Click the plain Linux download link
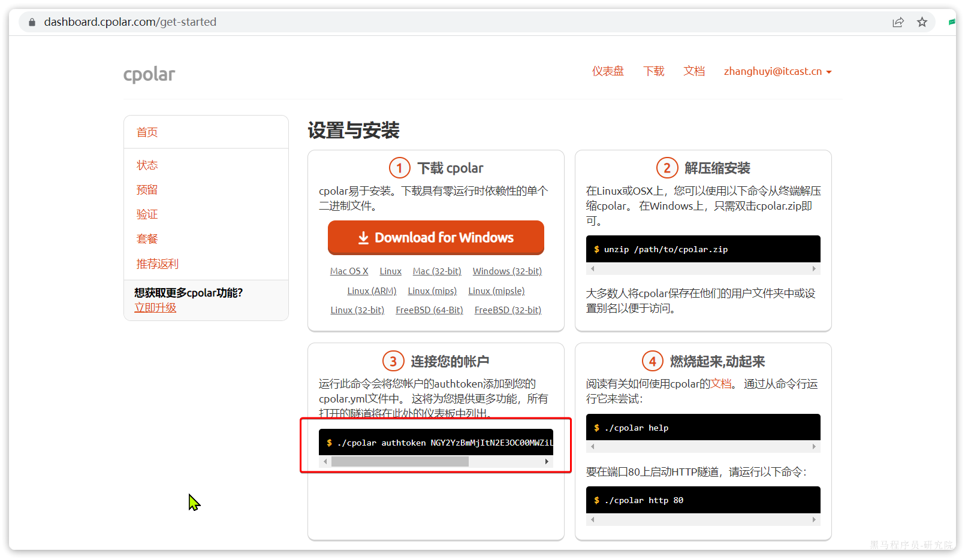 coord(391,271)
